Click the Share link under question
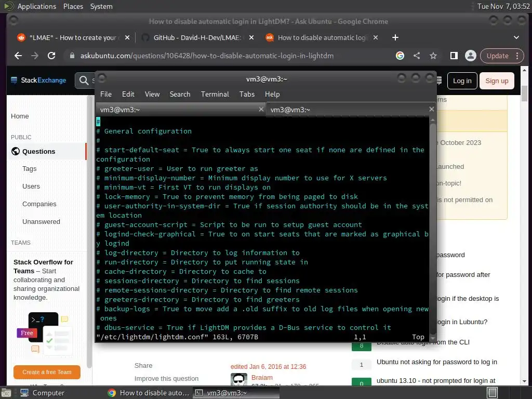Image resolution: width=532 pixels, height=399 pixels. (x=143, y=365)
